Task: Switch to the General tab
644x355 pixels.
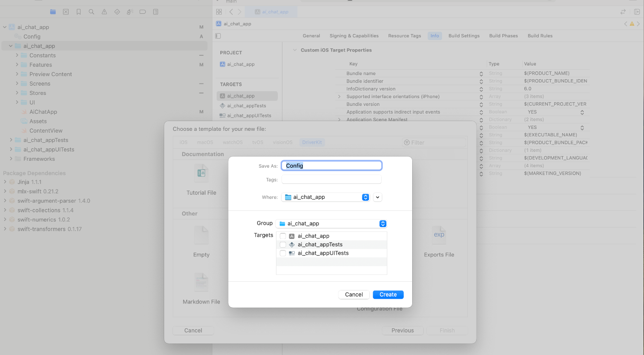Action: pyautogui.click(x=311, y=36)
